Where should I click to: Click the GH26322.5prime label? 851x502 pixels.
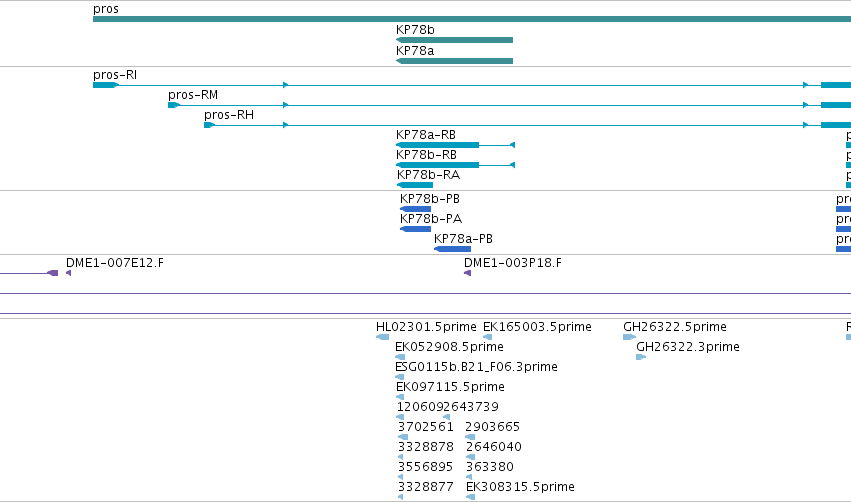[675, 327]
